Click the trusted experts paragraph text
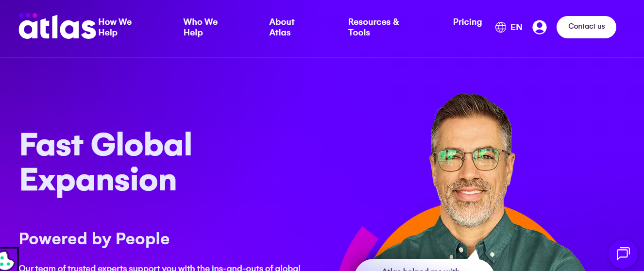The height and width of the screenshot is (271, 644). (160, 268)
